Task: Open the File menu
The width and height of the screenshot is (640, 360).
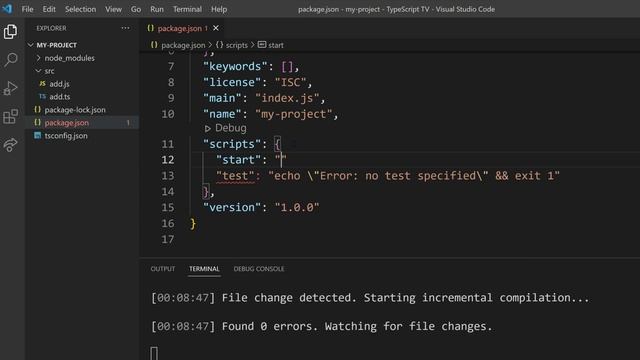Action: 27,9
